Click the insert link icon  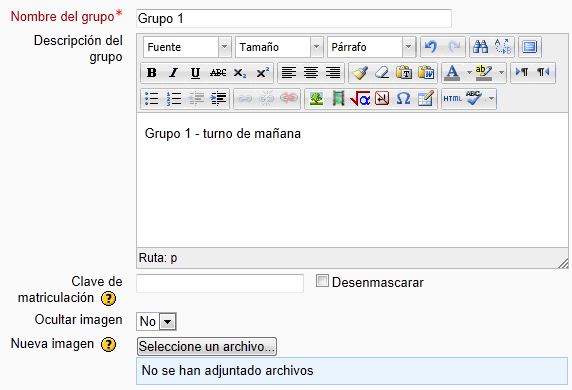coord(244,99)
